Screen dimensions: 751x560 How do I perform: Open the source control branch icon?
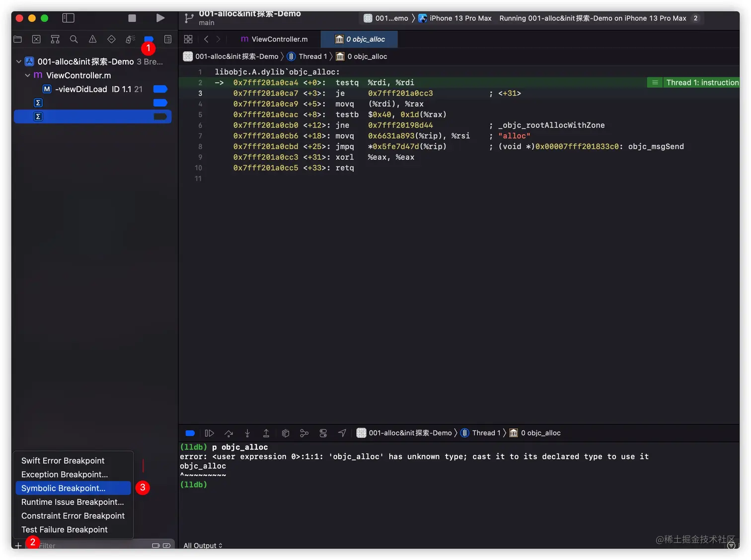(x=188, y=18)
